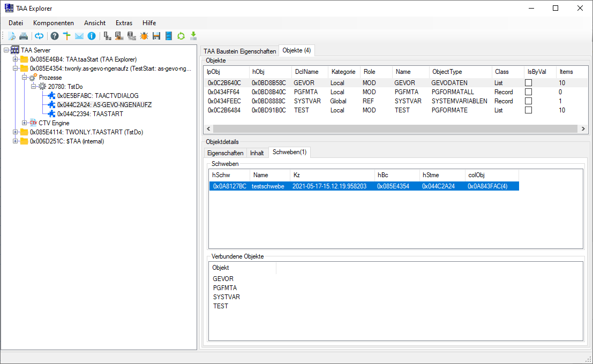Viewport: 593px width, 364px height.
Task: Select the TAACTVDIALOG tree item
Action: pyautogui.click(x=97, y=96)
